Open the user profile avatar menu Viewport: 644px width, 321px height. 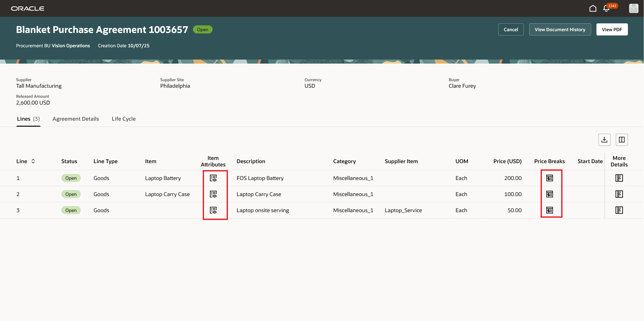click(633, 9)
